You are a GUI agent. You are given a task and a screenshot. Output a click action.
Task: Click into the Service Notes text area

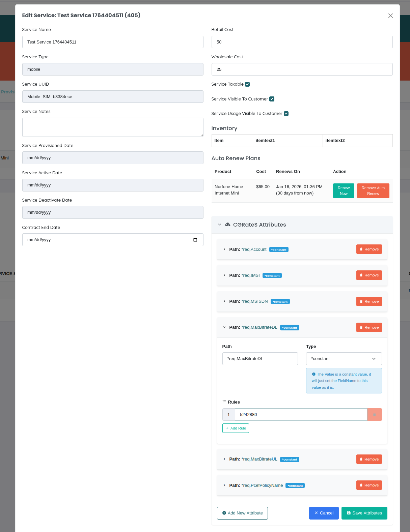(x=113, y=127)
